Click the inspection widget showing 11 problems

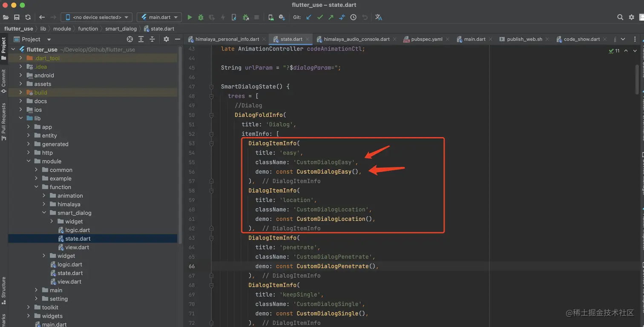coord(614,51)
